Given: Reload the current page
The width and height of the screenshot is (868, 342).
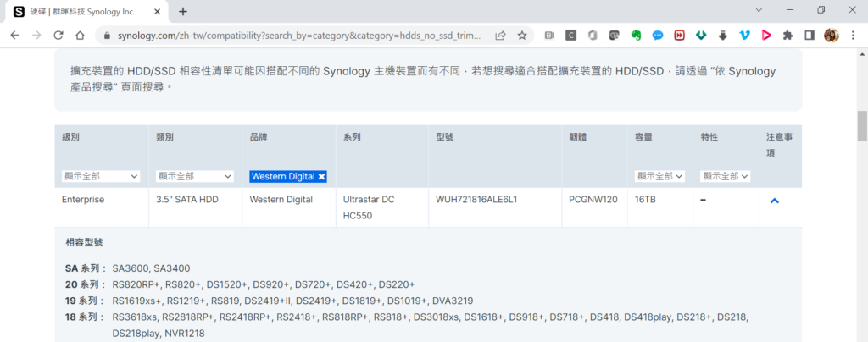Looking at the screenshot, I should point(58,36).
